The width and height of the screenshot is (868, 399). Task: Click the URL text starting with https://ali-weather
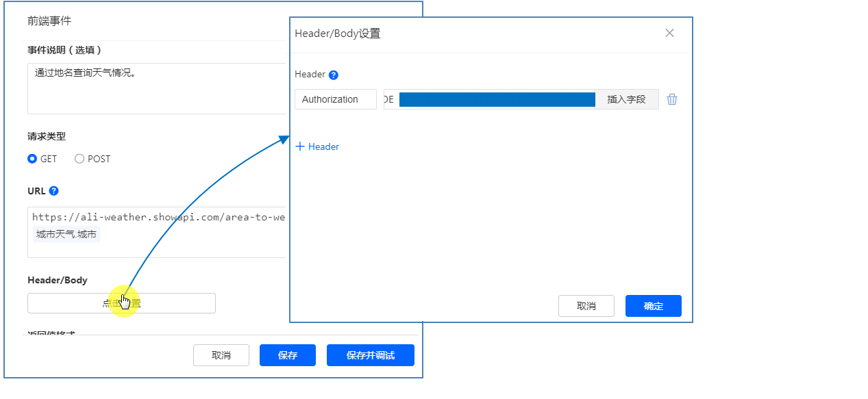tap(158, 217)
